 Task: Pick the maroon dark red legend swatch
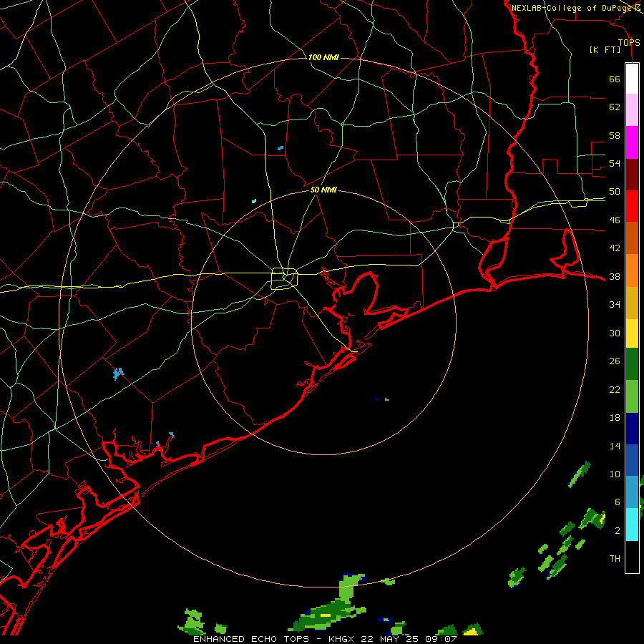pyautogui.click(x=632, y=175)
